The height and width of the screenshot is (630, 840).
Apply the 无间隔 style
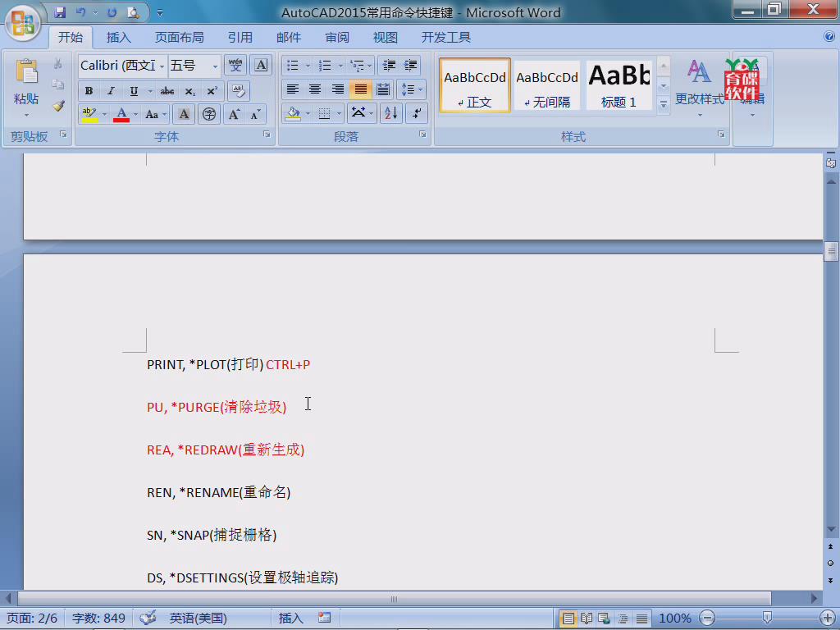[x=547, y=85]
